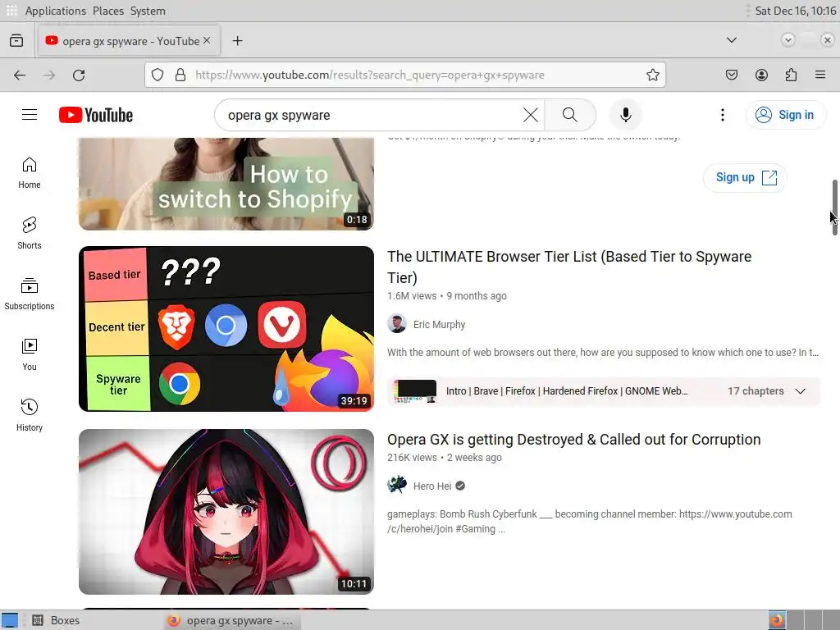Clear the search box with the X

pyautogui.click(x=531, y=115)
